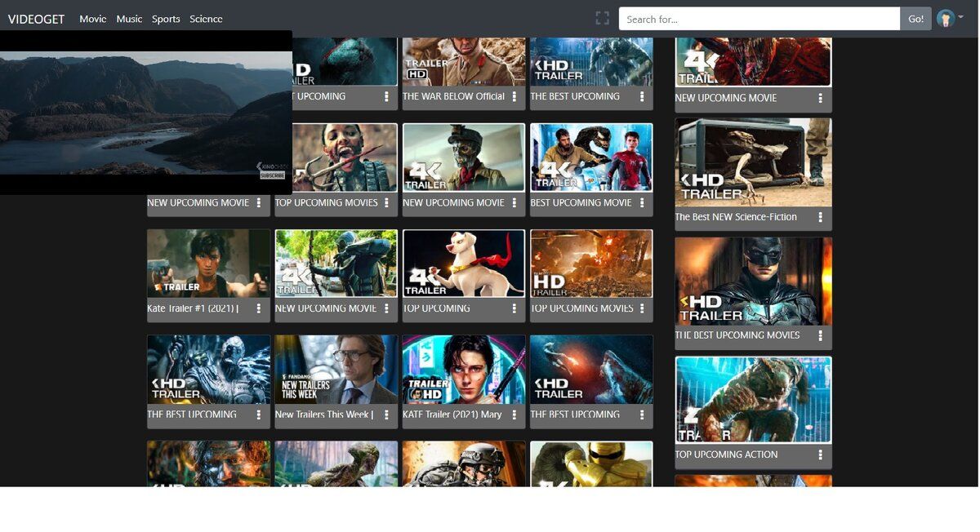Open three-dot menu on NEW UPCOMING MOVIE card below mini player
980x532 pixels.
tap(259, 202)
